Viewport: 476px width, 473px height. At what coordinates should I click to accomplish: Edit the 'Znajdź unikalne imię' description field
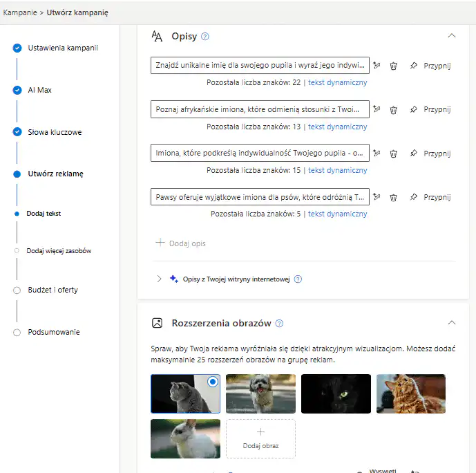(260, 65)
